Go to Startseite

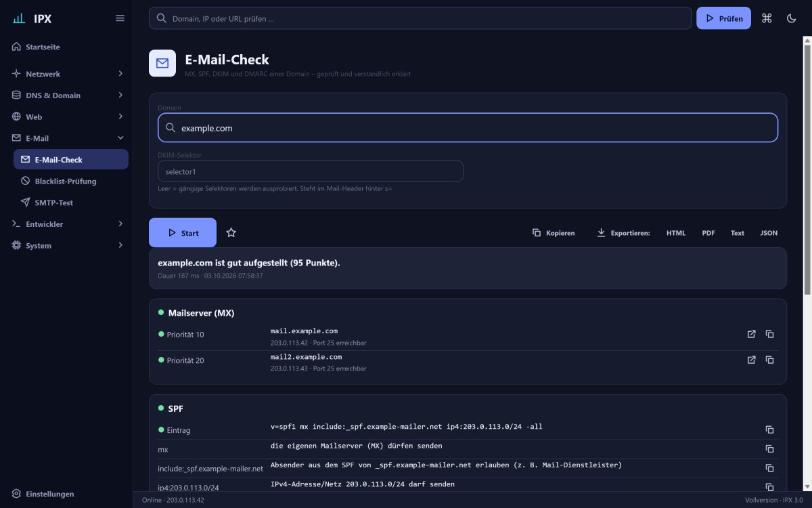tap(66, 47)
